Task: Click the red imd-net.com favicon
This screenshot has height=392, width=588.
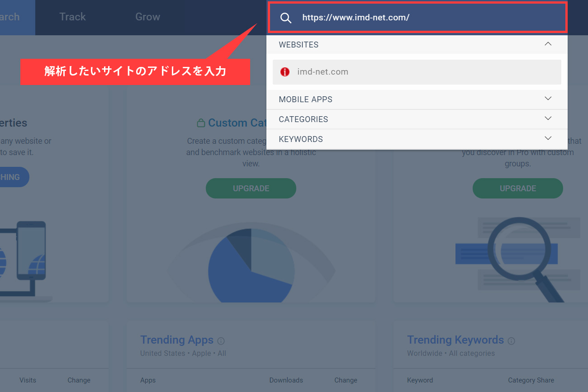Action: 285,72
